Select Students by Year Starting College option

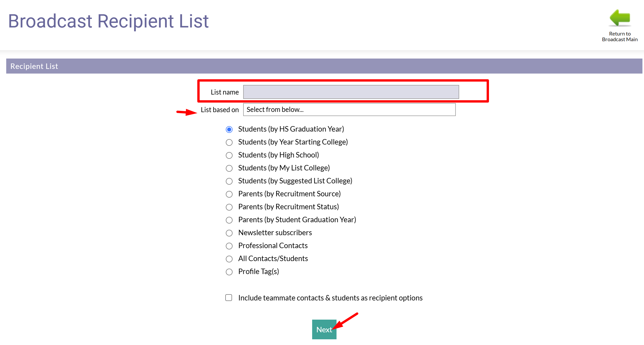coord(229,142)
